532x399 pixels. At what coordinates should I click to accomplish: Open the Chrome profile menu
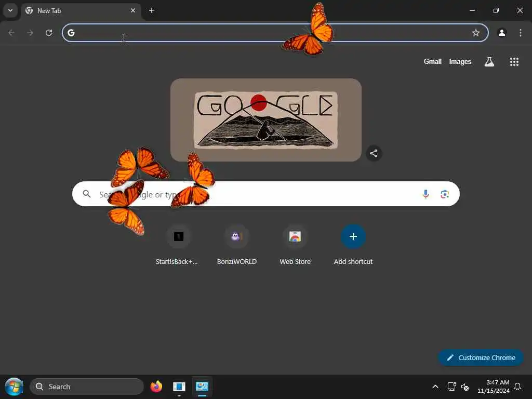(502, 33)
